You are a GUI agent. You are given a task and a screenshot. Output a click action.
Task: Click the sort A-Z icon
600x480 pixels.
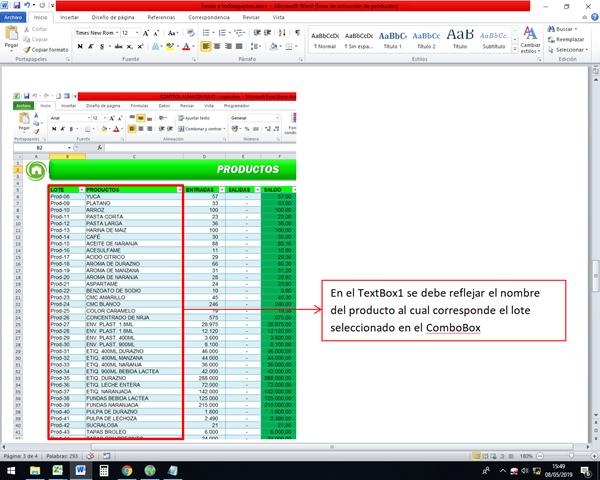(x=282, y=33)
